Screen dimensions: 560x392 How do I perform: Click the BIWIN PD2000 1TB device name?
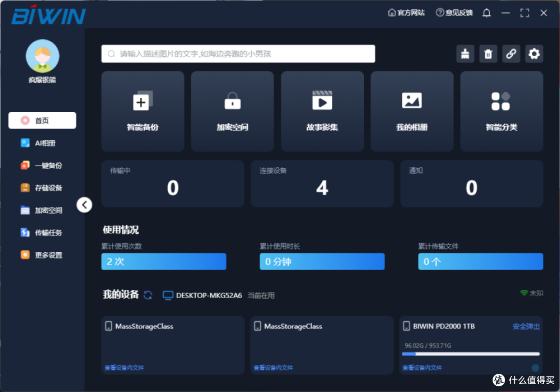click(444, 326)
